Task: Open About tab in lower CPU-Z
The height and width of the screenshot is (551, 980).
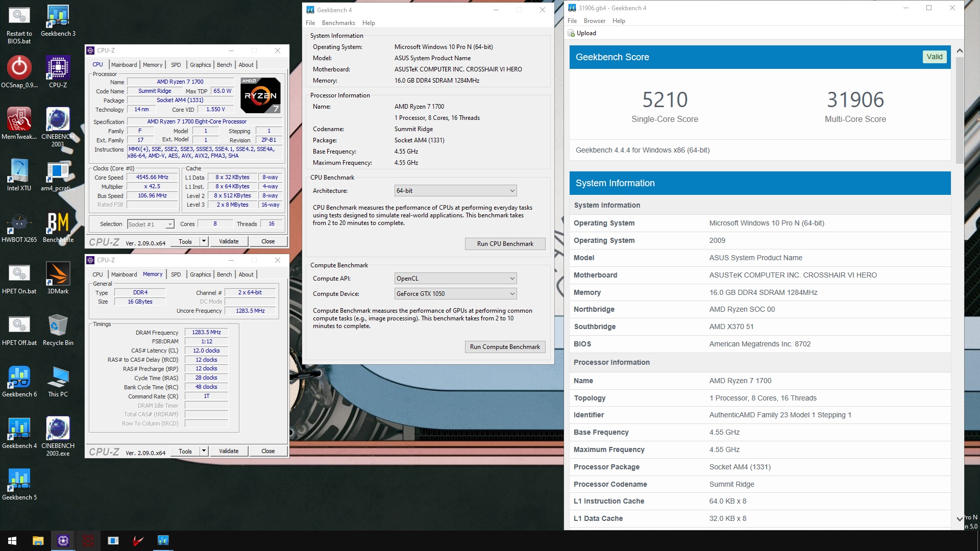Action: coord(246,274)
